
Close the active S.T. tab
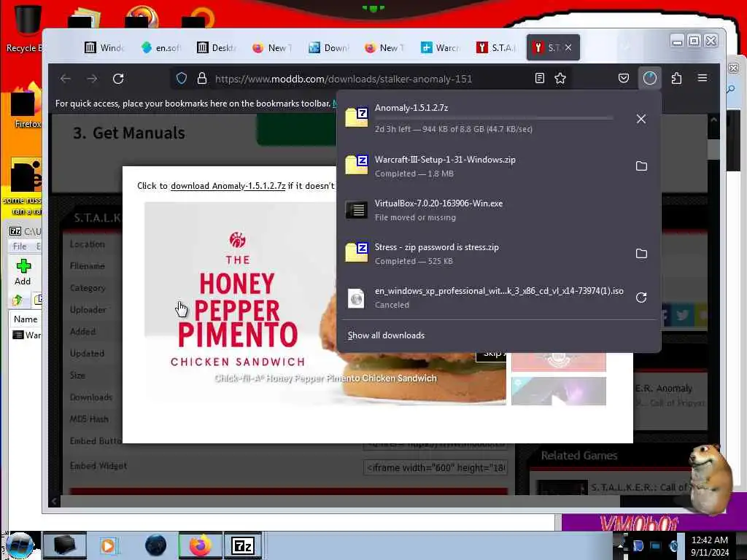(568, 47)
